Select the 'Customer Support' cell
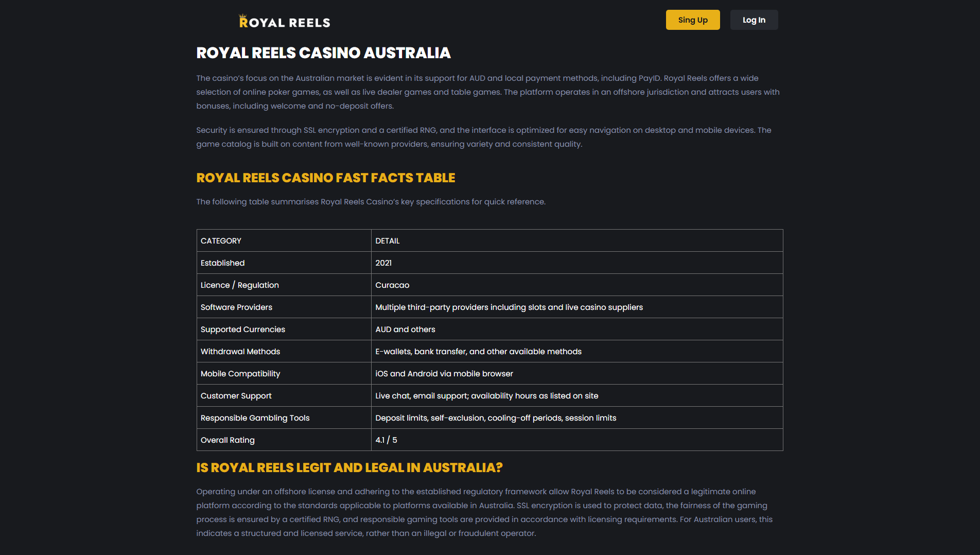 coord(284,395)
